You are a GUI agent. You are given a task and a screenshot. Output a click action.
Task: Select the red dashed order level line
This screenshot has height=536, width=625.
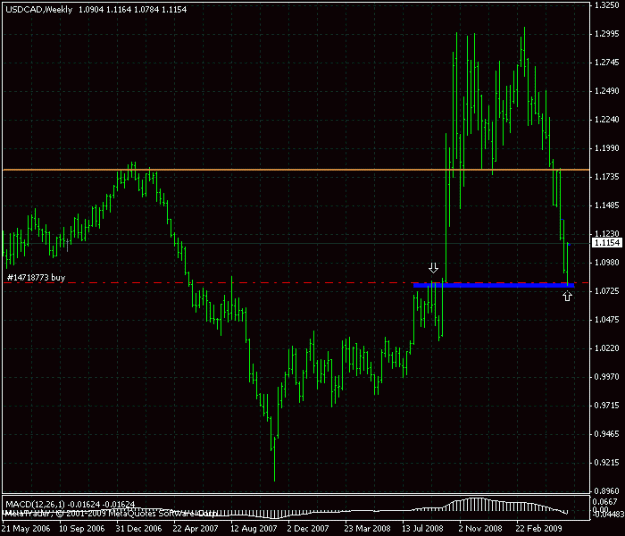click(296, 283)
